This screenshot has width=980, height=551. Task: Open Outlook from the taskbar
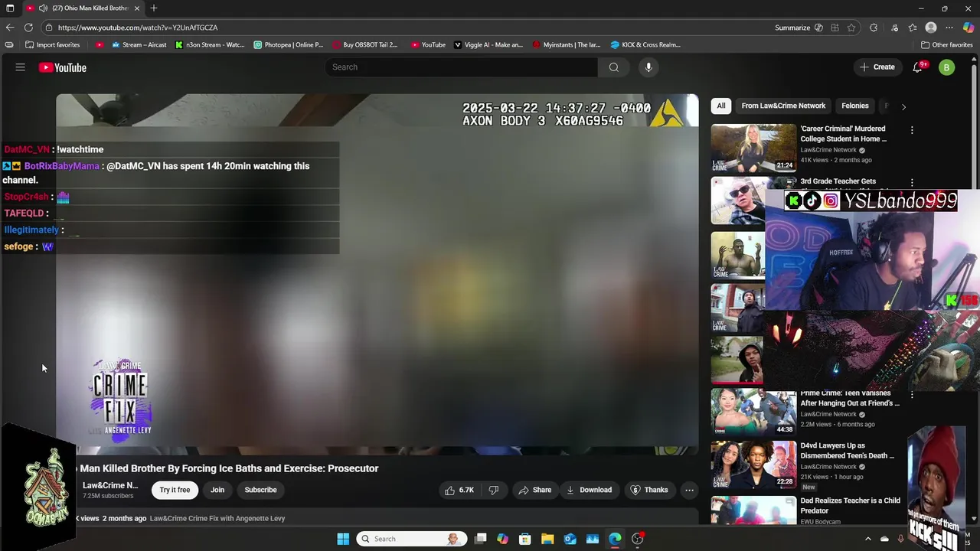[x=570, y=539]
